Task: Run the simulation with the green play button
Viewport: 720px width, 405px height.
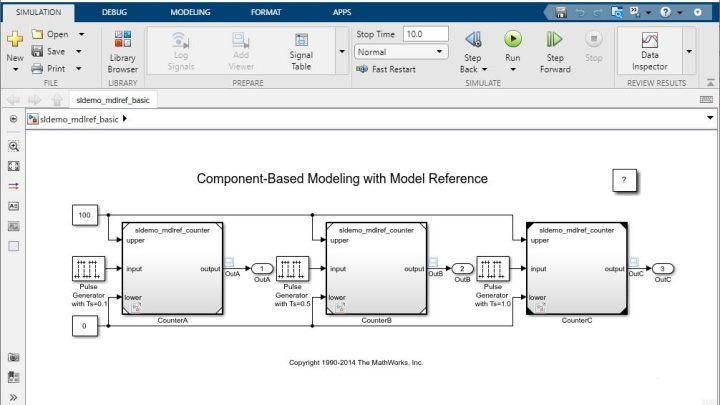Action: click(513, 39)
